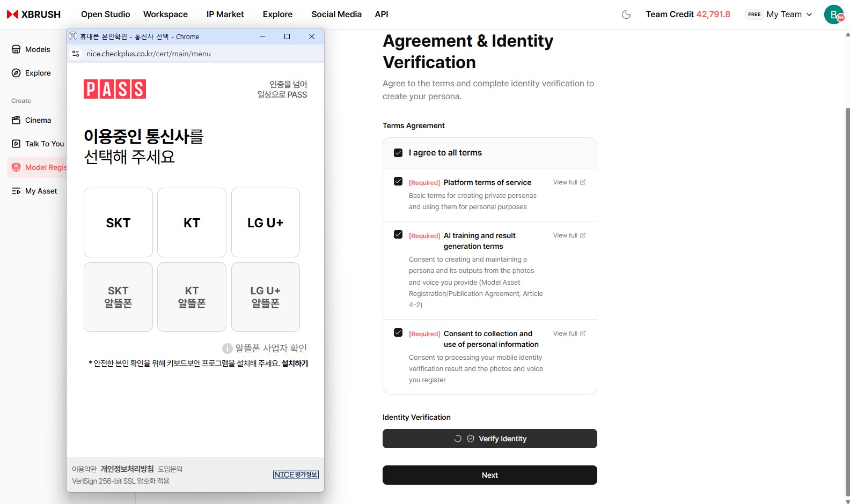Click the Models sidebar icon
Image resolution: width=850 pixels, height=504 pixels.
click(x=16, y=49)
